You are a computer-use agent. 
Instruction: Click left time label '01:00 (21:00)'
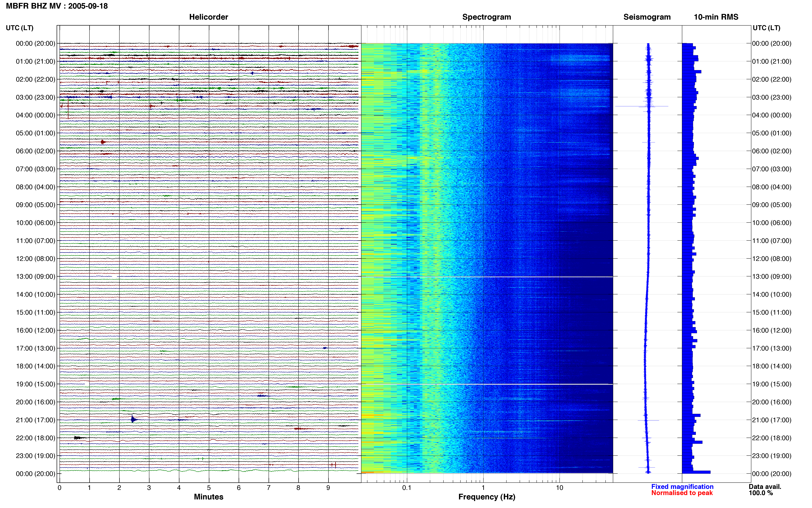[x=36, y=61]
